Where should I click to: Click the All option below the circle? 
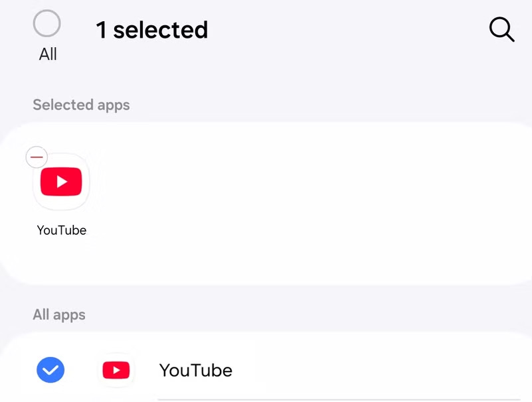46,54
